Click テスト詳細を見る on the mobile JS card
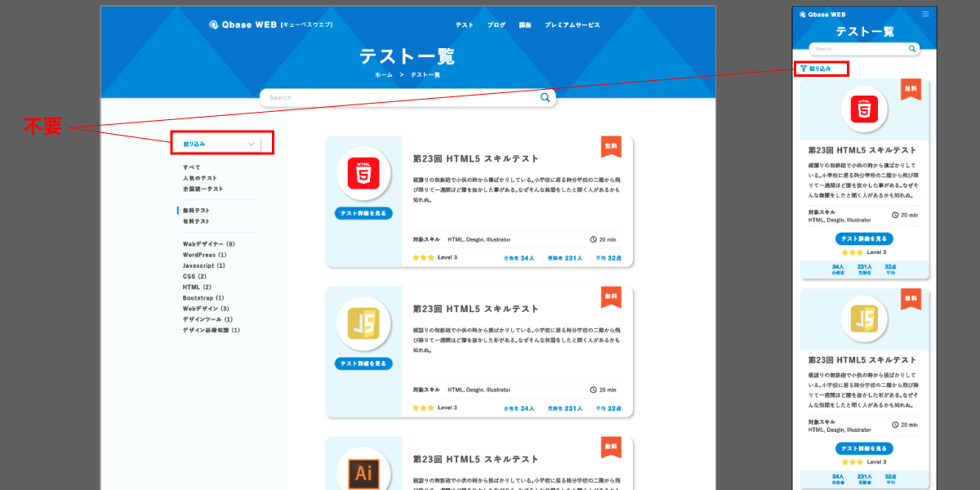The height and width of the screenshot is (490, 980). click(x=864, y=448)
